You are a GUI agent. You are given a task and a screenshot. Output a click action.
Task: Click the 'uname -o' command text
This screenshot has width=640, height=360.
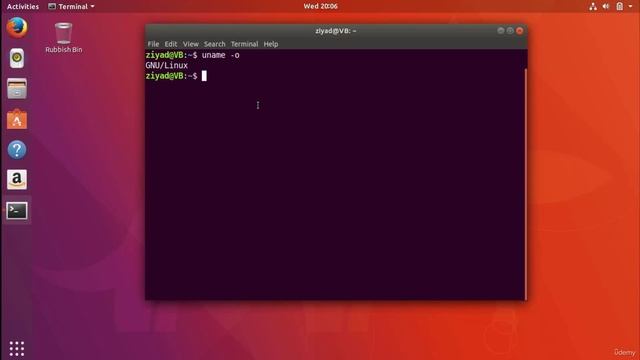coord(221,55)
